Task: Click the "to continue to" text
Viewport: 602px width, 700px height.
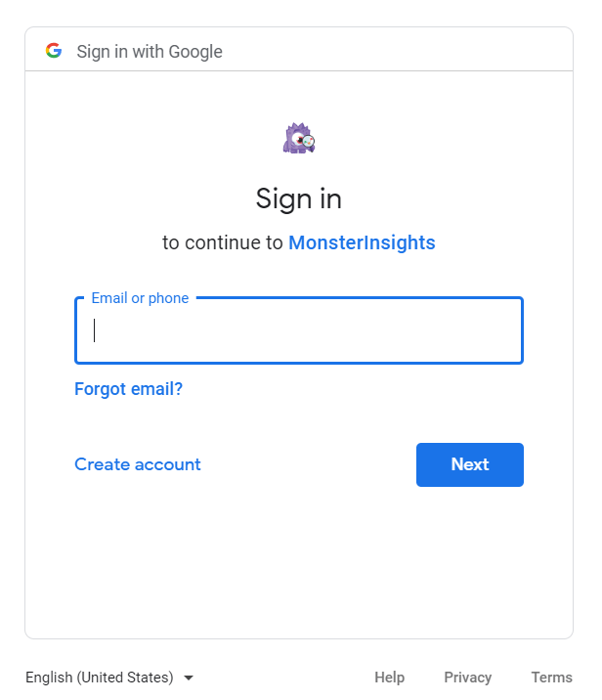Action: point(222,242)
